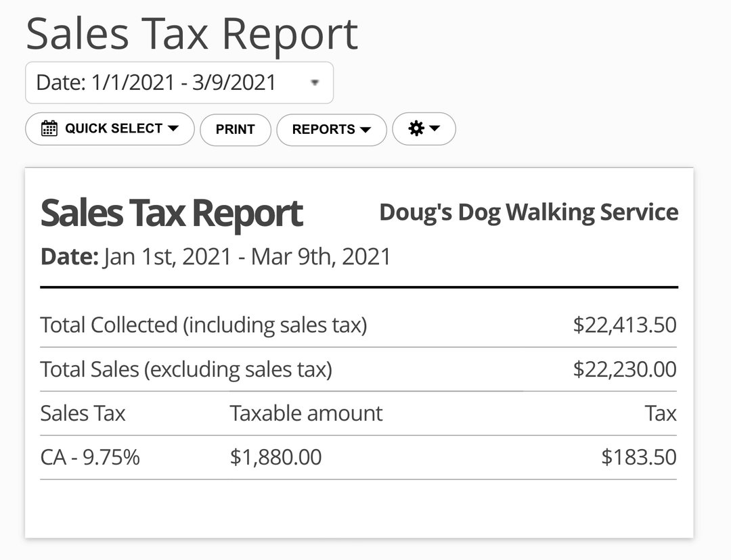Click the Jan 1st – Mar 9th date line
Screen dimensions: 731x560
(216, 257)
